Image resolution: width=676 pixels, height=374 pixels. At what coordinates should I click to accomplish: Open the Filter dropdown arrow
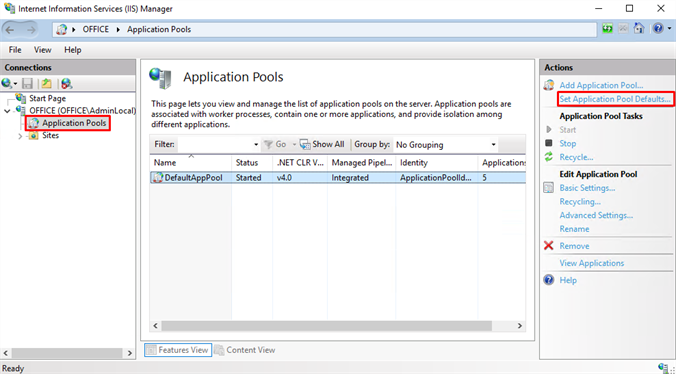(x=256, y=145)
